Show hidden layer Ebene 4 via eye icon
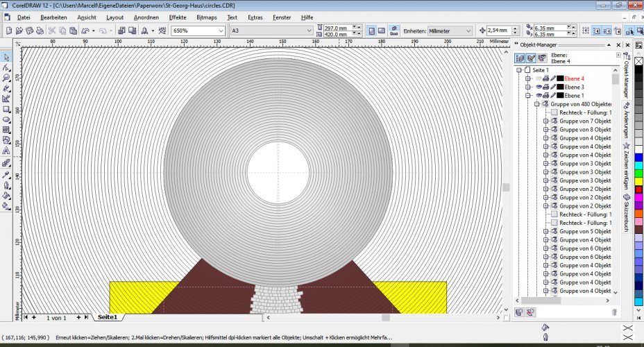Image resolution: width=644 pixels, height=347 pixels. pyautogui.click(x=539, y=78)
